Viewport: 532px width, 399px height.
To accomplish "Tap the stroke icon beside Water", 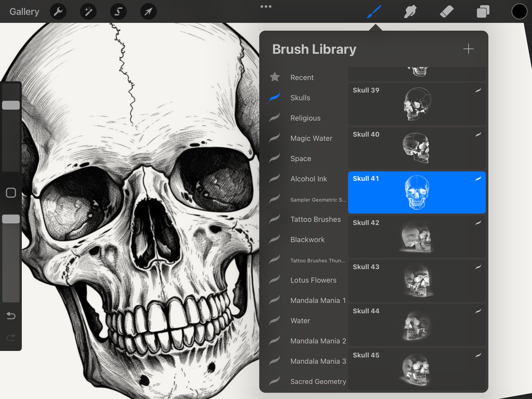I will pos(275,320).
